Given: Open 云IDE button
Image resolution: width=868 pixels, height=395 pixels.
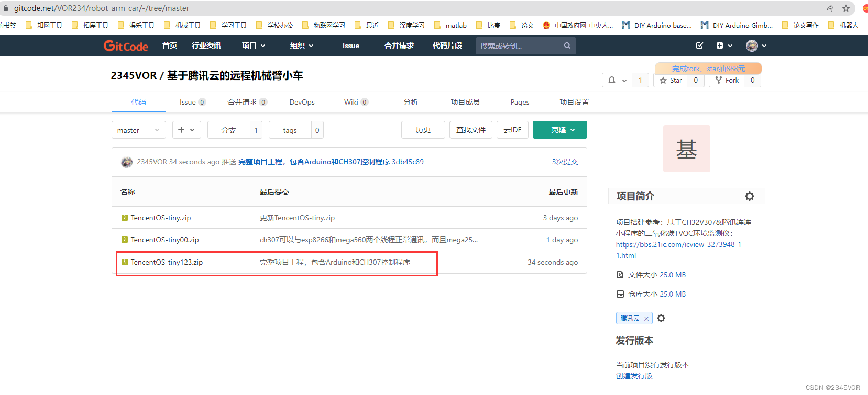Looking at the screenshot, I should click(512, 130).
